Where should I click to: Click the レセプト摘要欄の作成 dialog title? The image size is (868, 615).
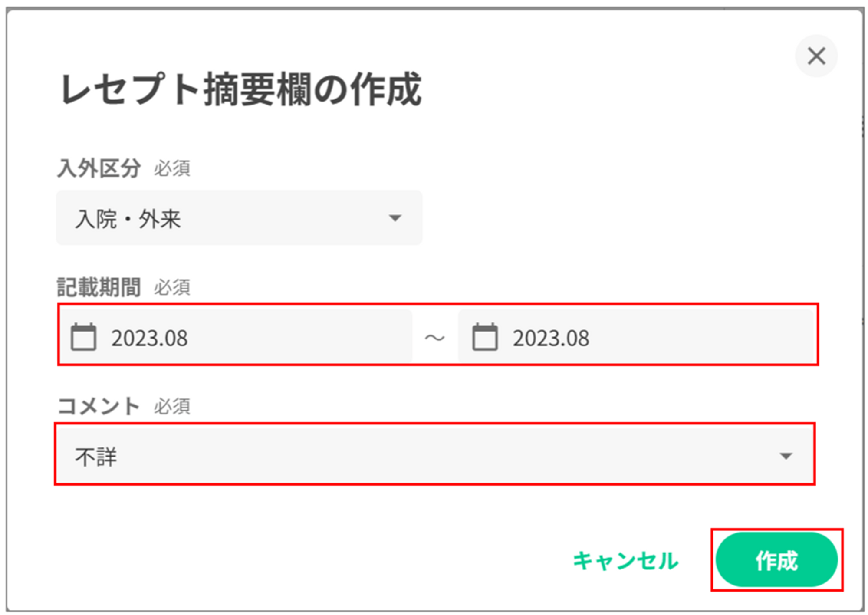(x=241, y=89)
